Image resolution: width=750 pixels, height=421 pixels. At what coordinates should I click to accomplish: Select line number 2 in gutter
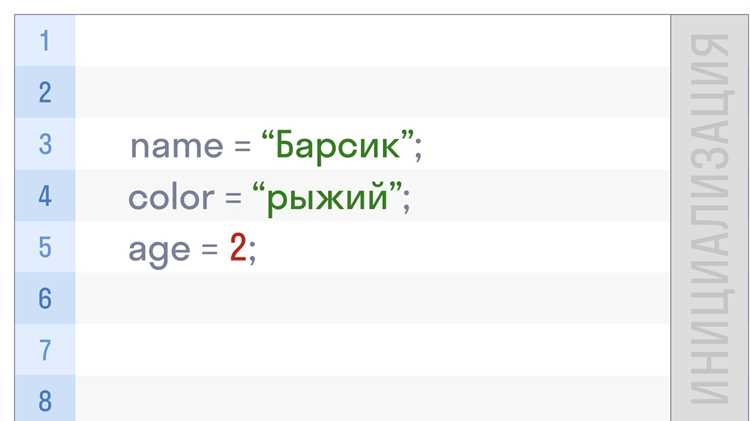click(x=44, y=92)
